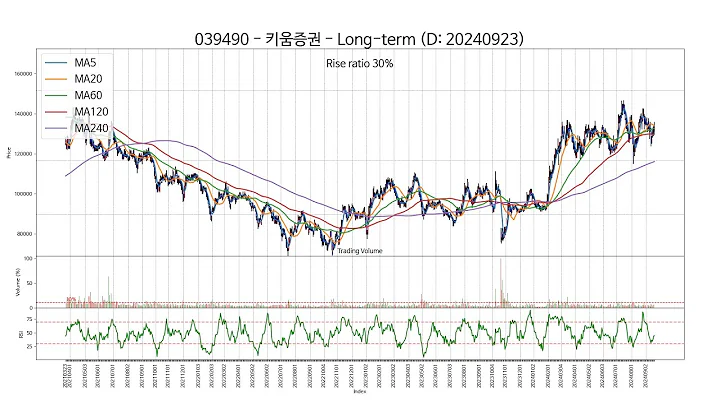Screen dimensions: 720x404
Task: Select the MA60 legend label
Action: click(88, 95)
